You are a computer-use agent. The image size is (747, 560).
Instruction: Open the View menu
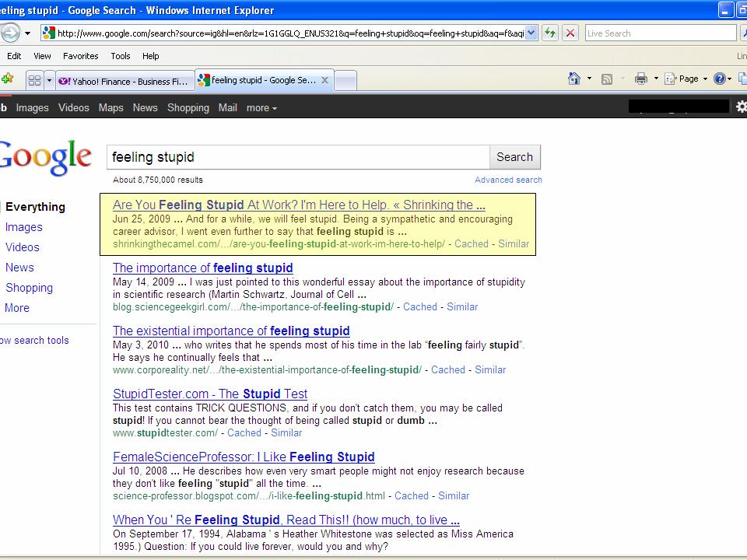[42, 56]
